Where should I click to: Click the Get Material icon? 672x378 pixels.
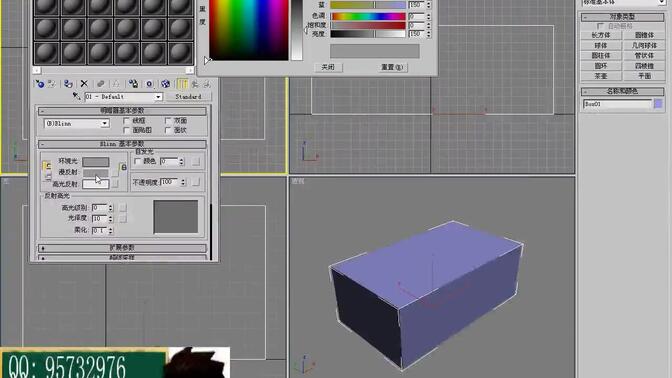pyautogui.click(x=39, y=84)
